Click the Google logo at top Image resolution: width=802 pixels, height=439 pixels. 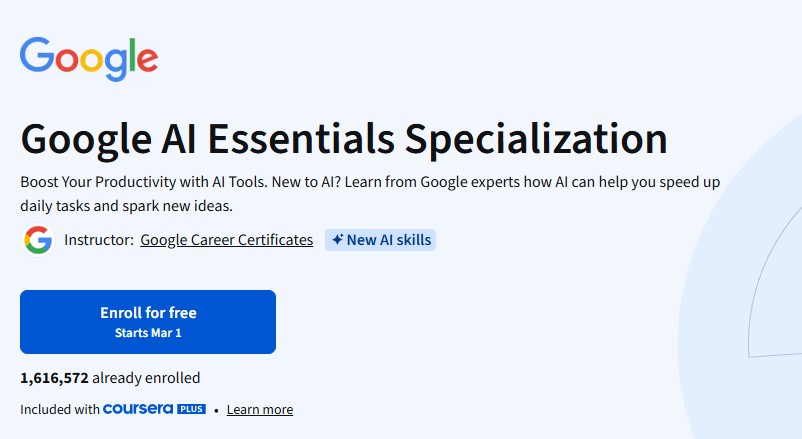coord(89,58)
